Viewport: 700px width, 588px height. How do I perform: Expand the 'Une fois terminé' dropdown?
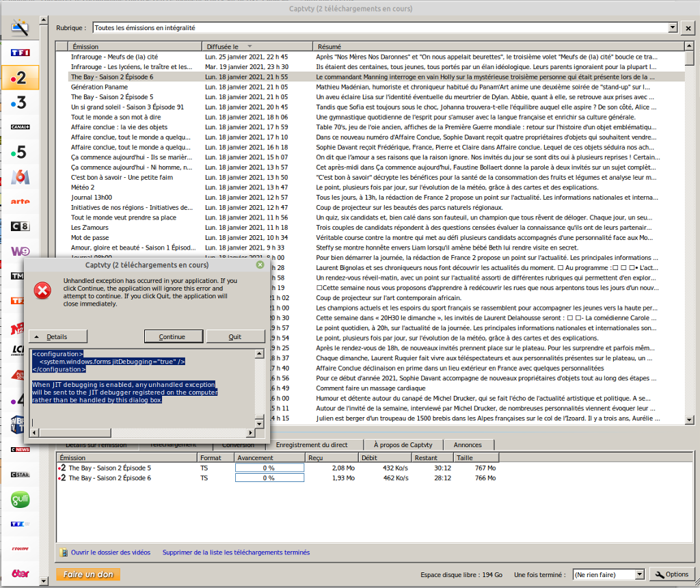pos(639,574)
